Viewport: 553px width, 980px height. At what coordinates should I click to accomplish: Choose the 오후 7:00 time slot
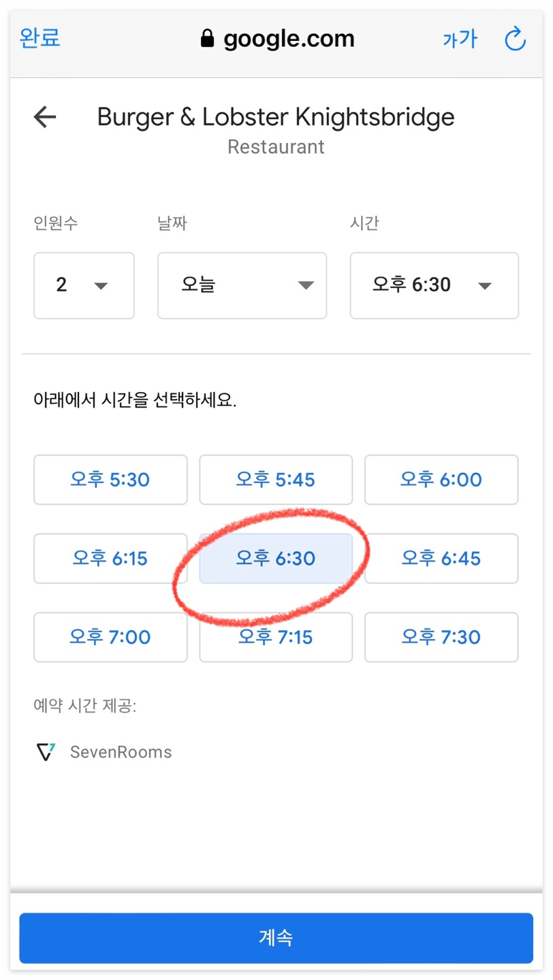[110, 638]
